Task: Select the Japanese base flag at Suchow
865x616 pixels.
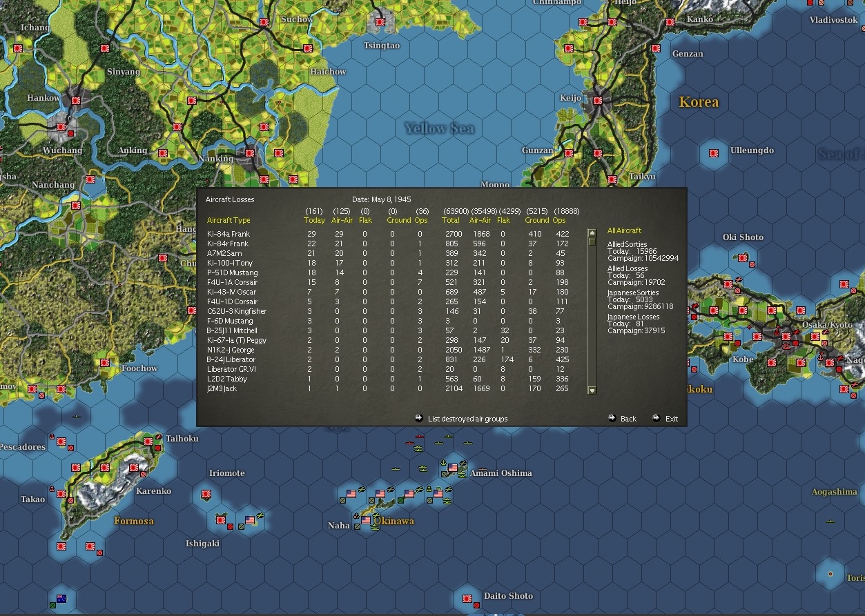Action: pyautogui.click(x=264, y=22)
